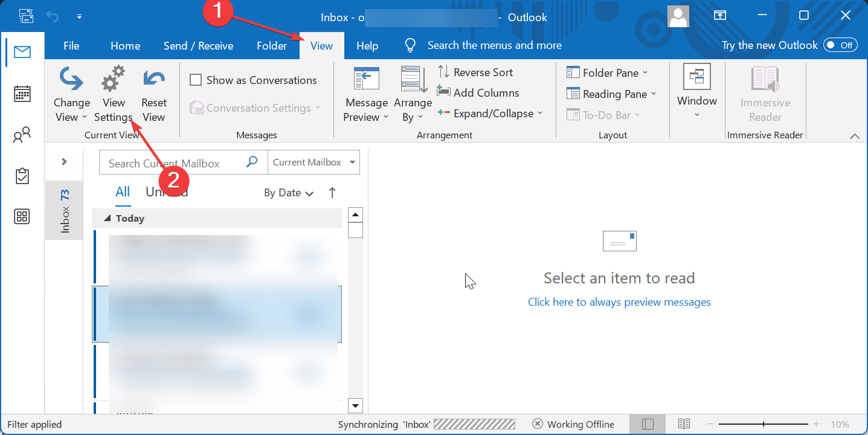Click the lightbulb Tell Me icon
Image resolution: width=868 pixels, height=435 pixels.
pos(411,45)
